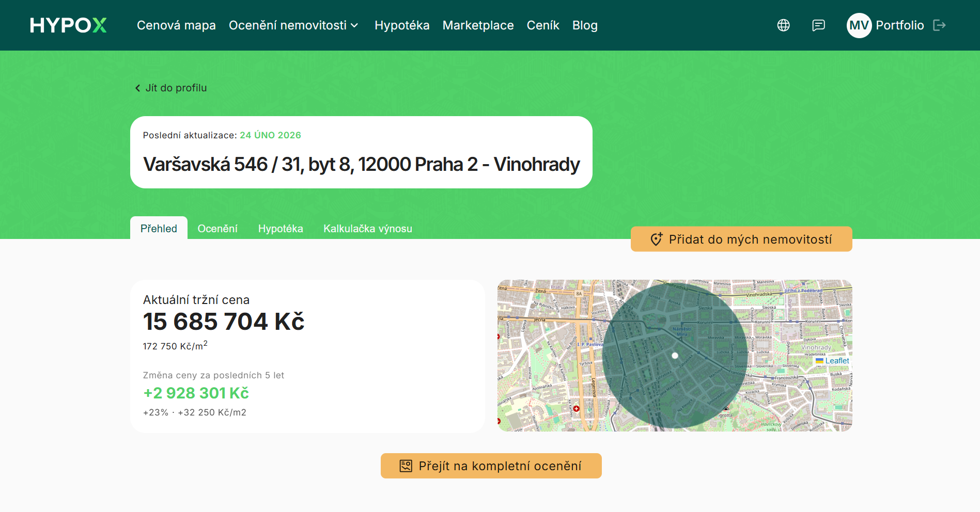Viewport: 980px width, 512px height.
Task: Click the heart pin icon on add button
Action: (656, 239)
